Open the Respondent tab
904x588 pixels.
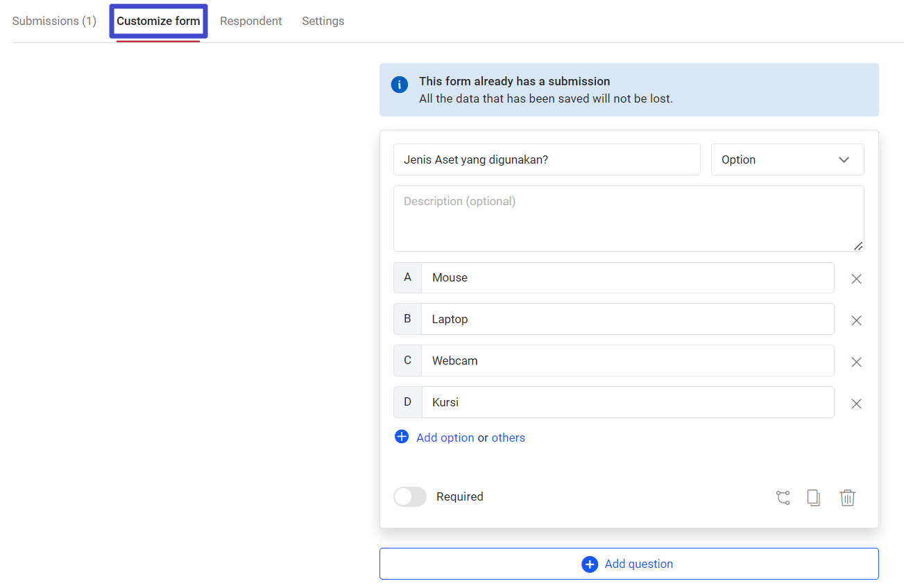click(251, 21)
